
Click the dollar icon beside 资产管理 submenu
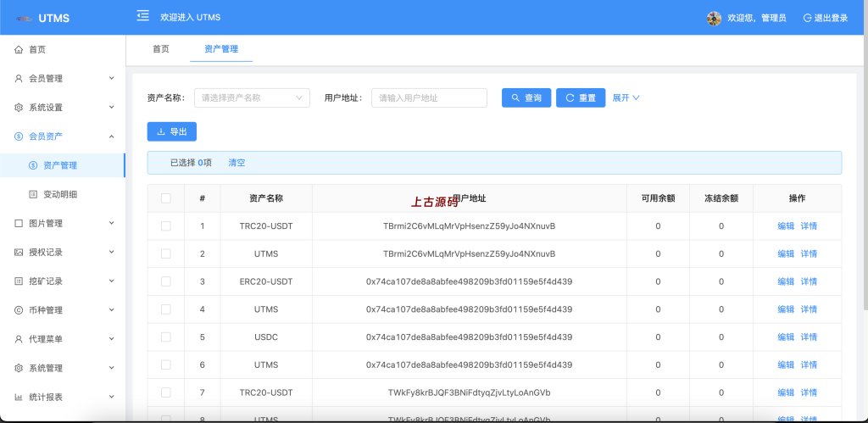click(x=33, y=165)
